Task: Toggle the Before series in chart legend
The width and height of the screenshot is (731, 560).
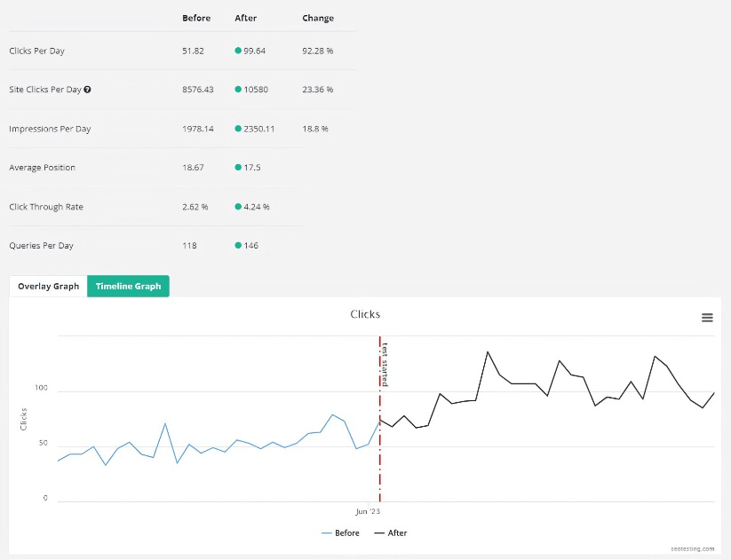Action: [341, 533]
